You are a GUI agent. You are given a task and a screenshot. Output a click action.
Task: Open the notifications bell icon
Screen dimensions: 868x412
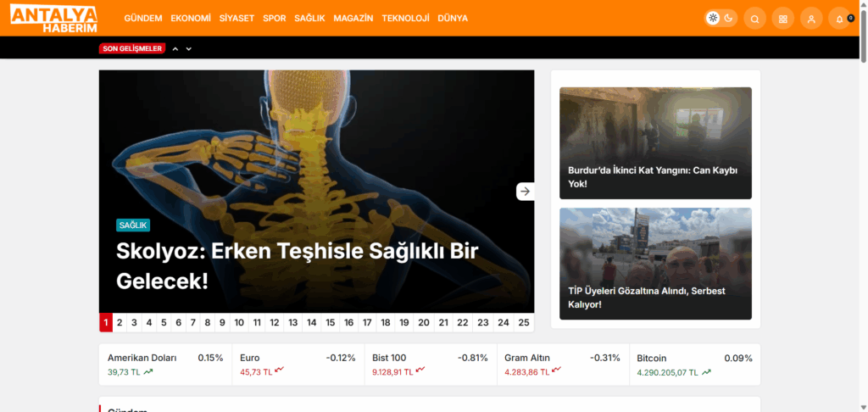[x=839, y=19]
